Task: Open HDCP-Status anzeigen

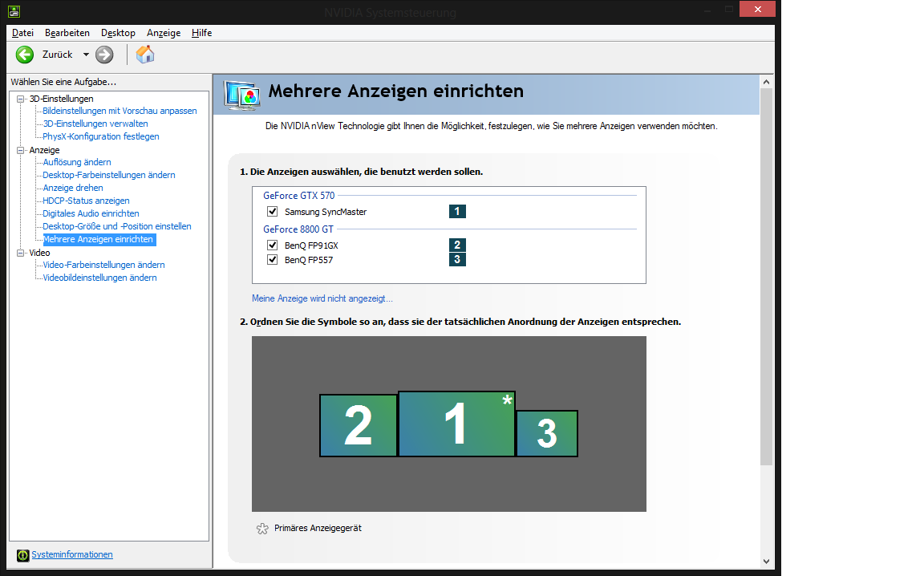Action: 86,201
